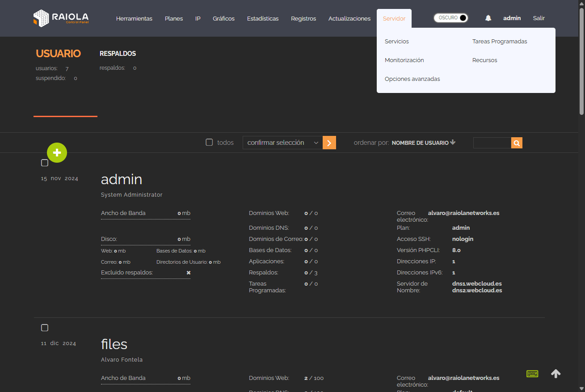The image size is (585, 392).
Task: Open the files user entry title
Action: click(x=114, y=344)
